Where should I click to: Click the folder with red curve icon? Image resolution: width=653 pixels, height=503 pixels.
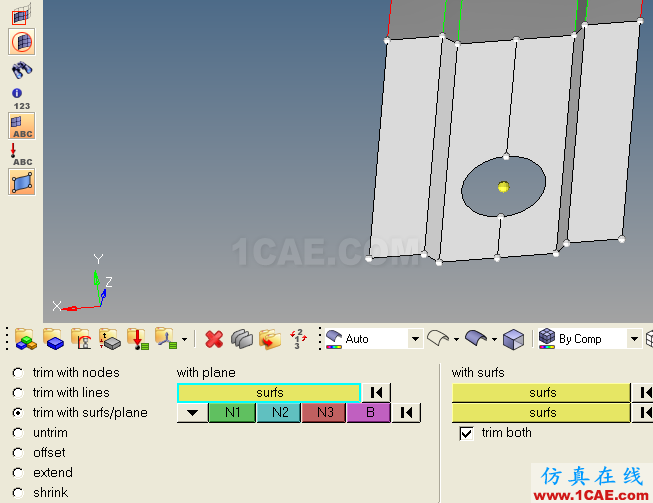(81, 339)
